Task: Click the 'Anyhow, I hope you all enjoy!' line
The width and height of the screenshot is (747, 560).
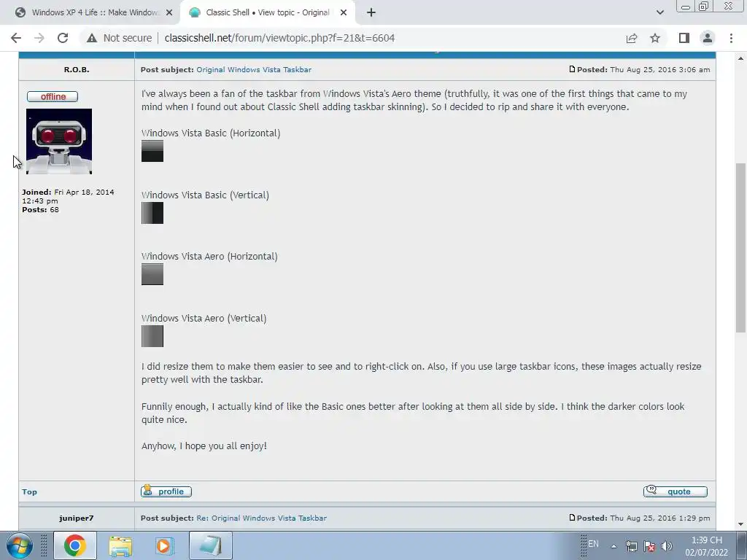Action: click(x=204, y=446)
